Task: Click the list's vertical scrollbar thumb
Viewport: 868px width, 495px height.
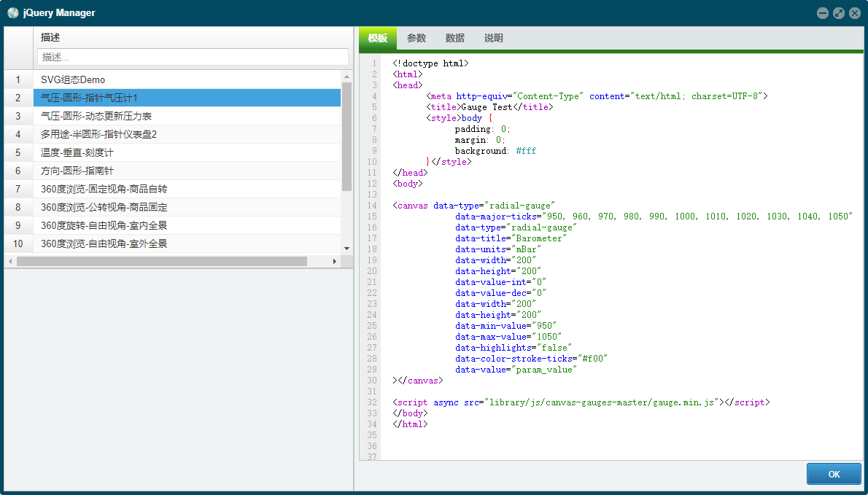Action: point(347,136)
